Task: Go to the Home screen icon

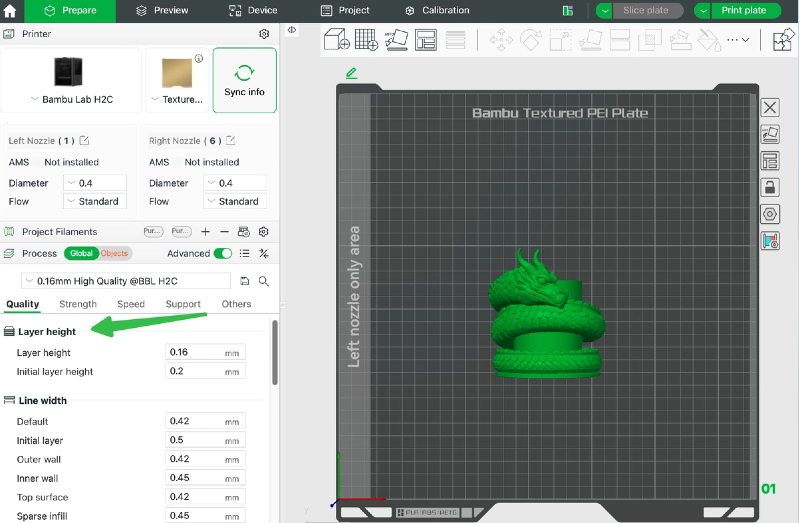Action: coord(10,11)
